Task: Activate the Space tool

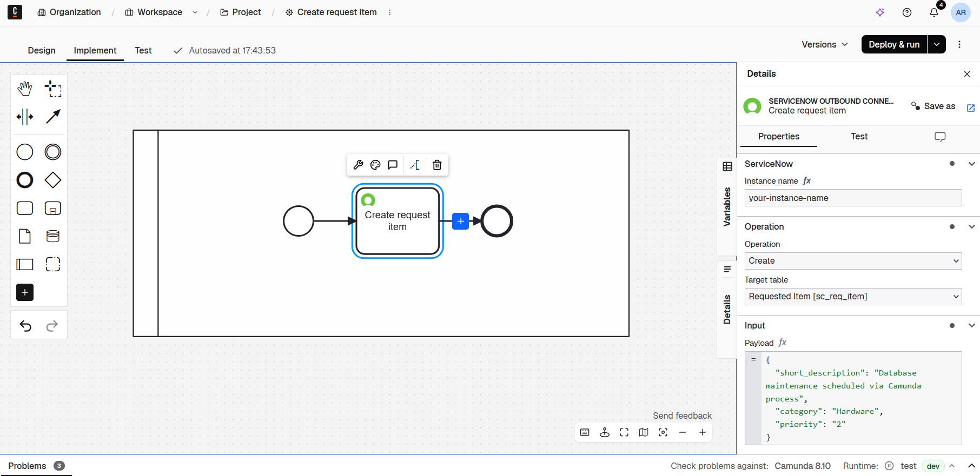Action: (25, 117)
